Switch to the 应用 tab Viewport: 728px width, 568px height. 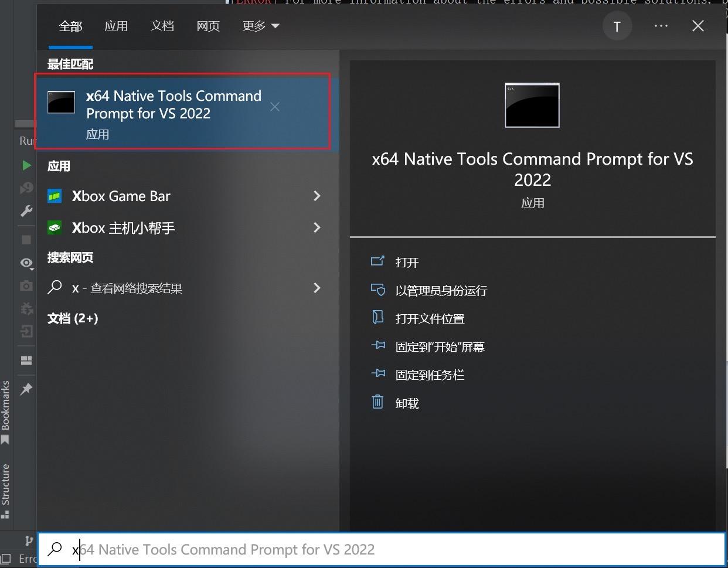(x=116, y=26)
